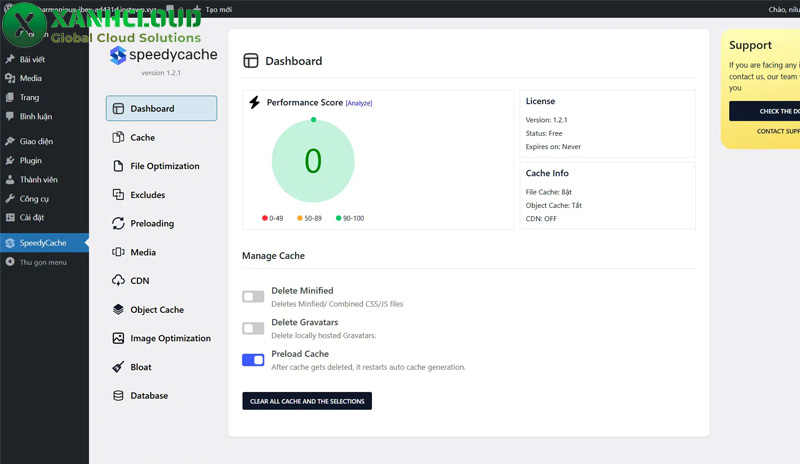800x464 pixels.
Task: Click the Dashboard sidebar icon
Action: tap(118, 109)
